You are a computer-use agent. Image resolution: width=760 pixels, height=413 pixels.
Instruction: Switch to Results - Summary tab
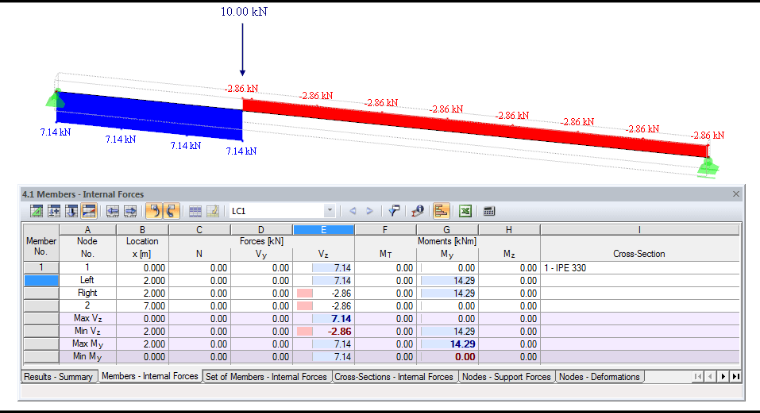click(x=58, y=377)
